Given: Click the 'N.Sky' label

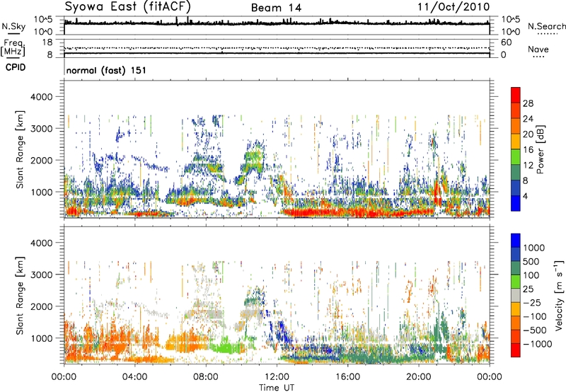Looking at the screenshot, I should tap(13, 26).
